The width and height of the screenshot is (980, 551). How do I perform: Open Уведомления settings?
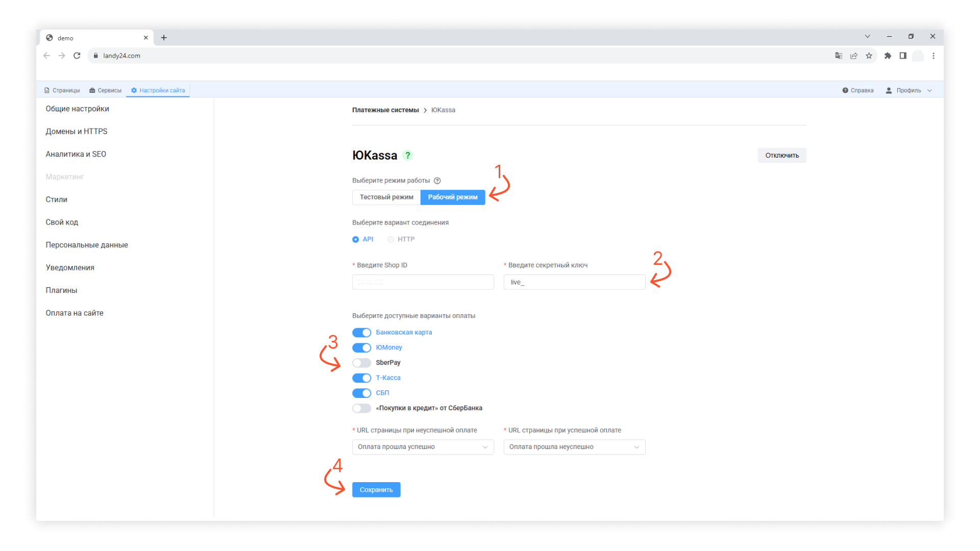click(70, 268)
